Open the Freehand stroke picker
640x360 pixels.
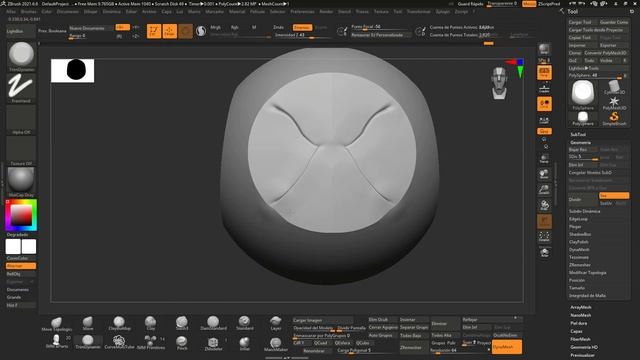[x=21, y=88]
